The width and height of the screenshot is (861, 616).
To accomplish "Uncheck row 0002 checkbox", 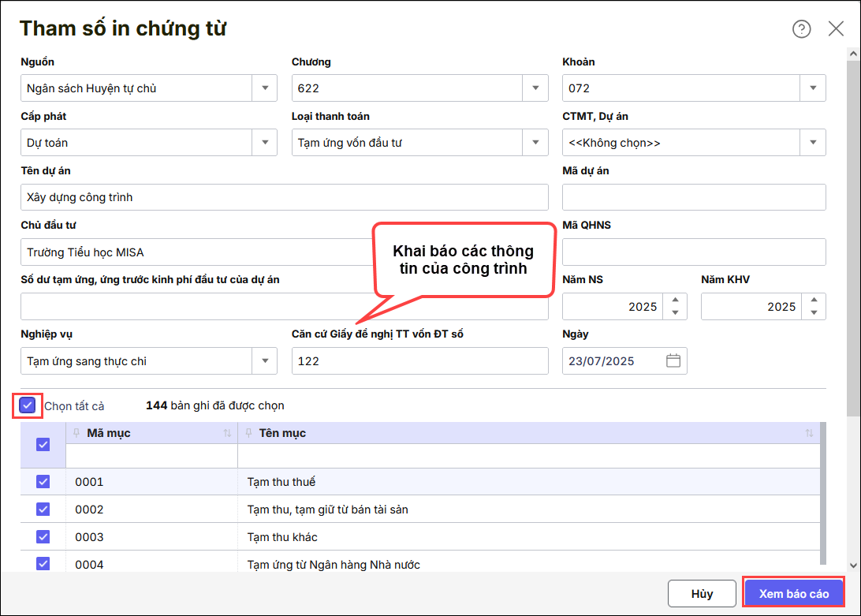I will (43, 510).
